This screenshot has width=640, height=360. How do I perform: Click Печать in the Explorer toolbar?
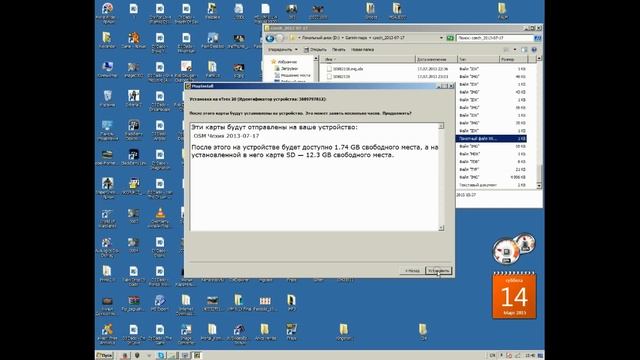click(x=338, y=49)
